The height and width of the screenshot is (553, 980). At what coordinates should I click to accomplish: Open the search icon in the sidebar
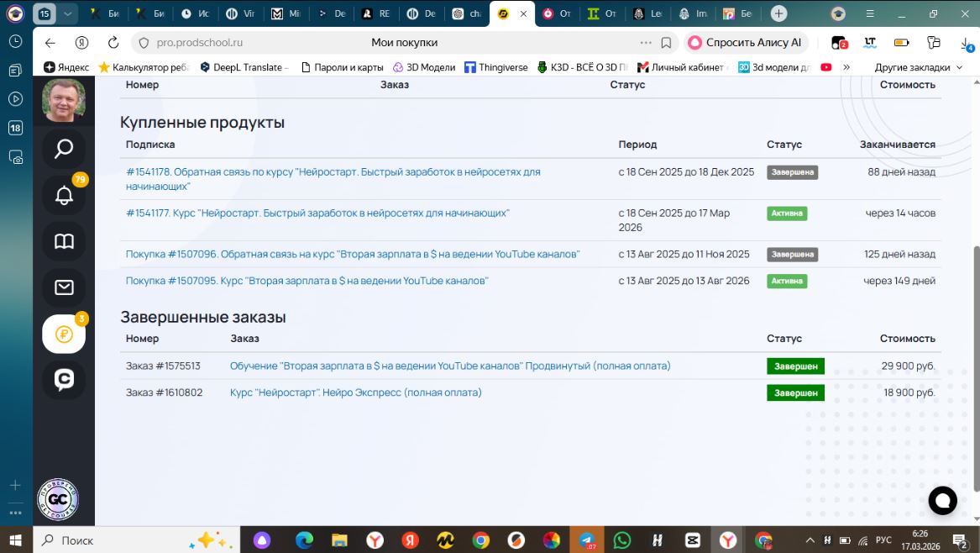64,150
